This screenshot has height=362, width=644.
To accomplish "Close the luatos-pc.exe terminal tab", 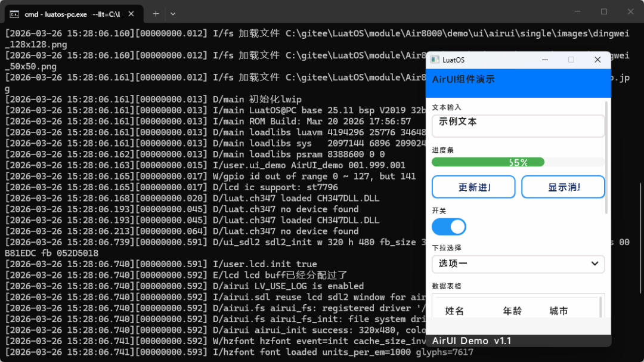I will coord(132,13).
